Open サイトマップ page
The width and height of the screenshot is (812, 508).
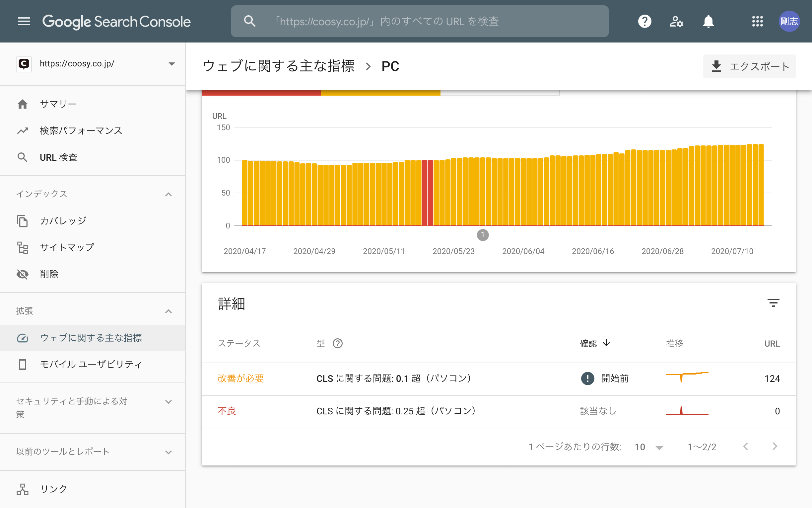point(93,248)
